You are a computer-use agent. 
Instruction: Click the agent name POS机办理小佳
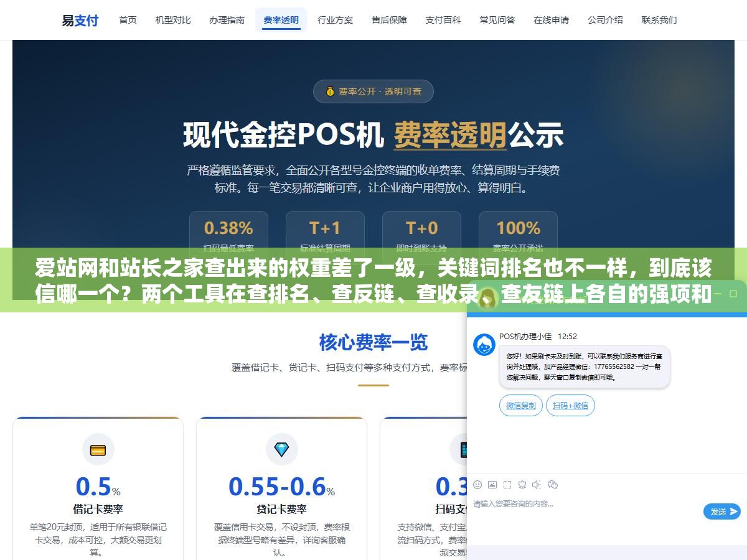(525, 336)
